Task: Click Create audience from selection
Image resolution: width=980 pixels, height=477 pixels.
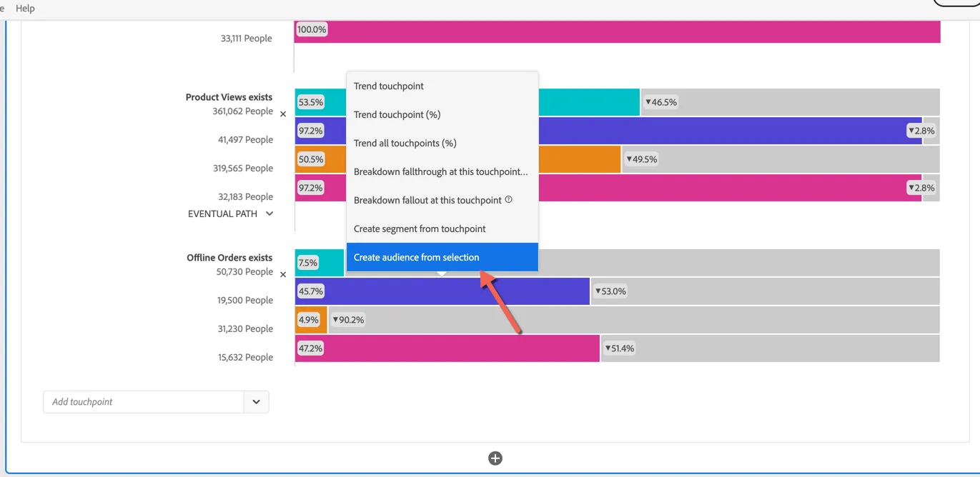Action: tap(442, 257)
